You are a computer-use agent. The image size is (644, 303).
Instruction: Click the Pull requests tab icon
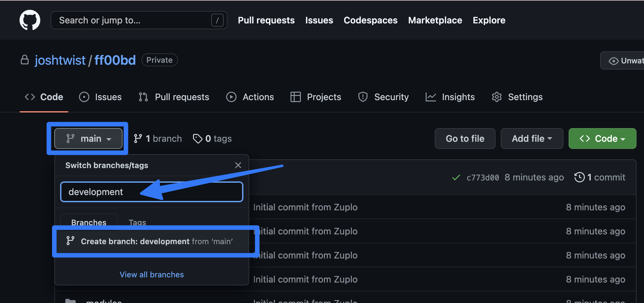(x=143, y=97)
